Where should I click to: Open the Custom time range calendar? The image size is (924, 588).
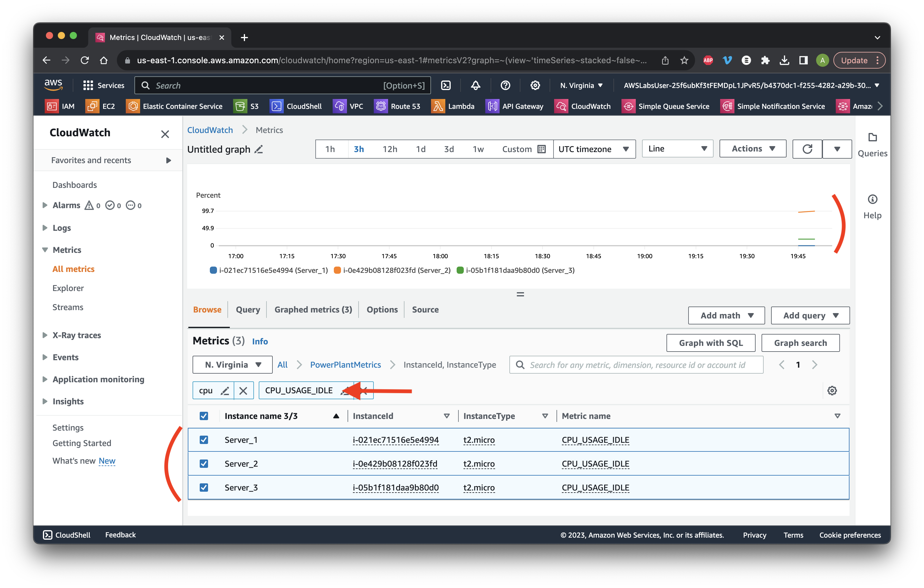pyautogui.click(x=524, y=149)
